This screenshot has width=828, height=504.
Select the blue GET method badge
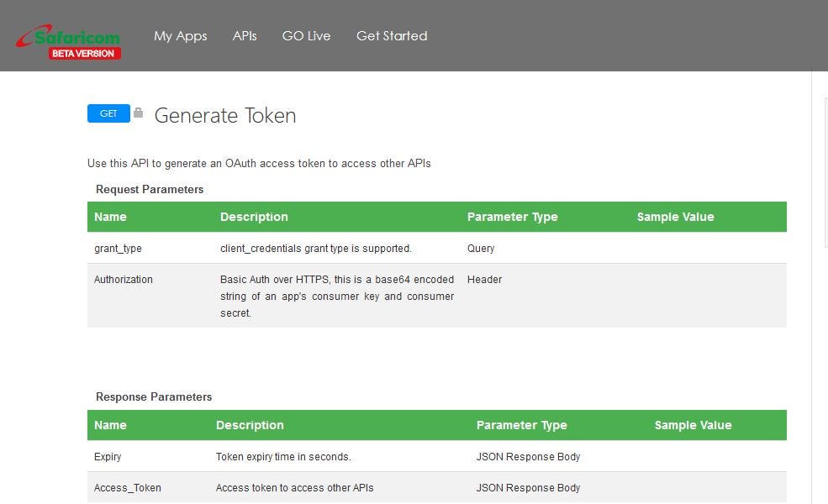coord(108,113)
